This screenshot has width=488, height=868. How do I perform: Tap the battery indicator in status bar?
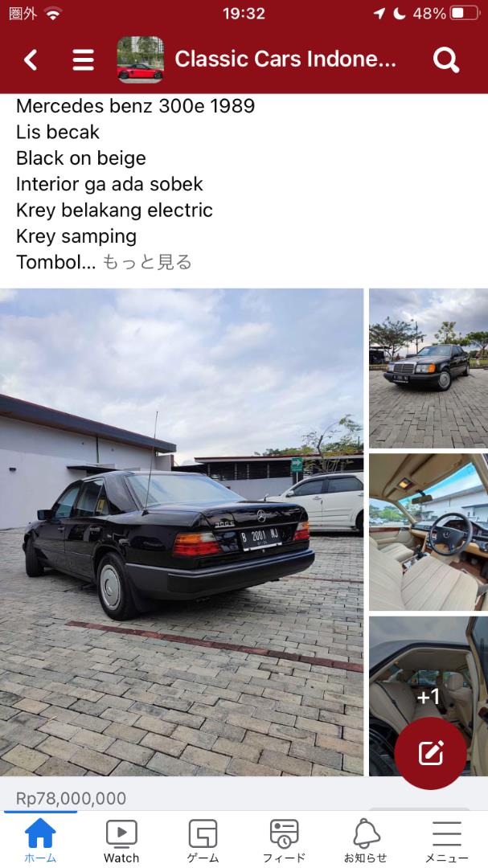point(464,14)
